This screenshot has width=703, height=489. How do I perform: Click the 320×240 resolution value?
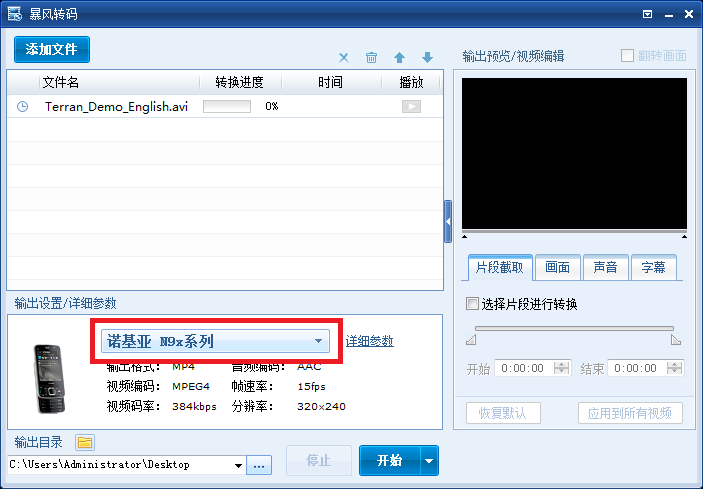(x=321, y=407)
